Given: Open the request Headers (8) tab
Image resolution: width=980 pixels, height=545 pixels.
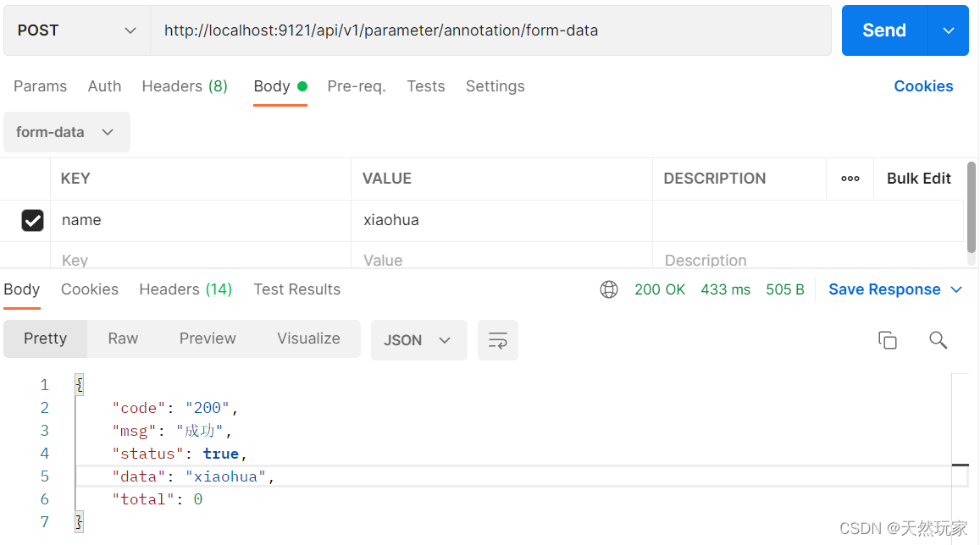Looking at the screenshot, I should [185, 86].
